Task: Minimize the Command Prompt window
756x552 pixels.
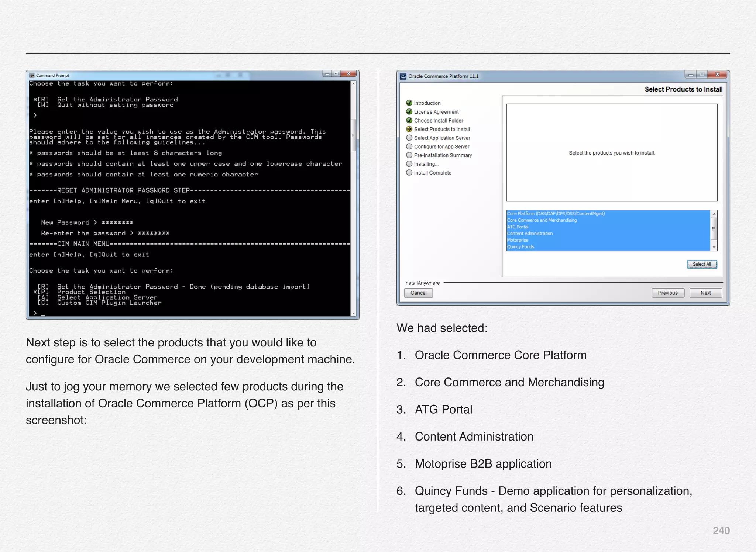Action: 327,73
